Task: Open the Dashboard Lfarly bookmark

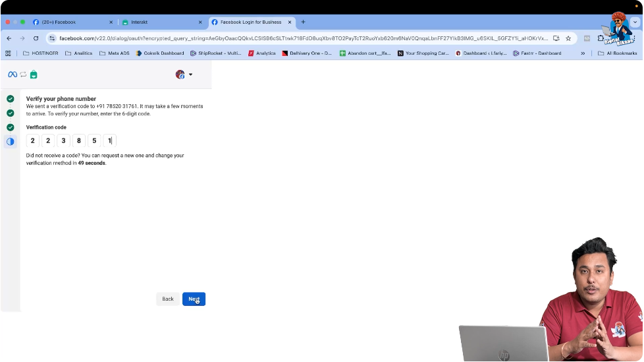Action: 481,53
